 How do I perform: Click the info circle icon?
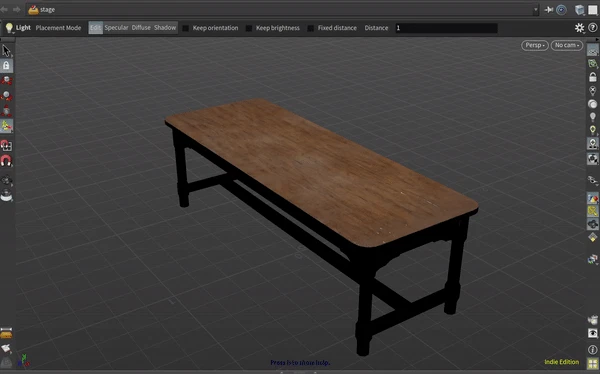[x=593, y=350]
